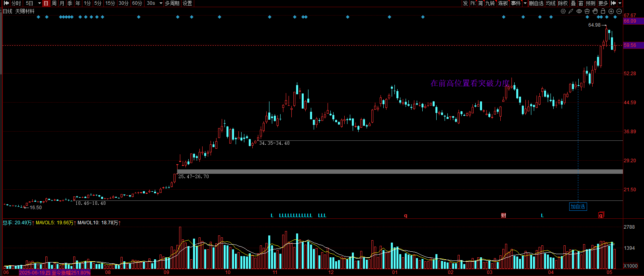
Task: Select the 季 quarterly period tab
Action: pos(70,3)
